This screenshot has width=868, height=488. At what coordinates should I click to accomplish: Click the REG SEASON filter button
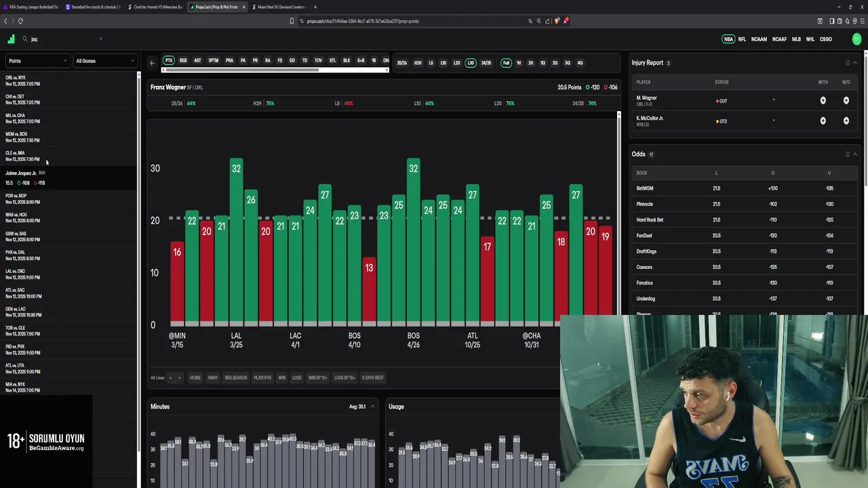tap(236, 378)
